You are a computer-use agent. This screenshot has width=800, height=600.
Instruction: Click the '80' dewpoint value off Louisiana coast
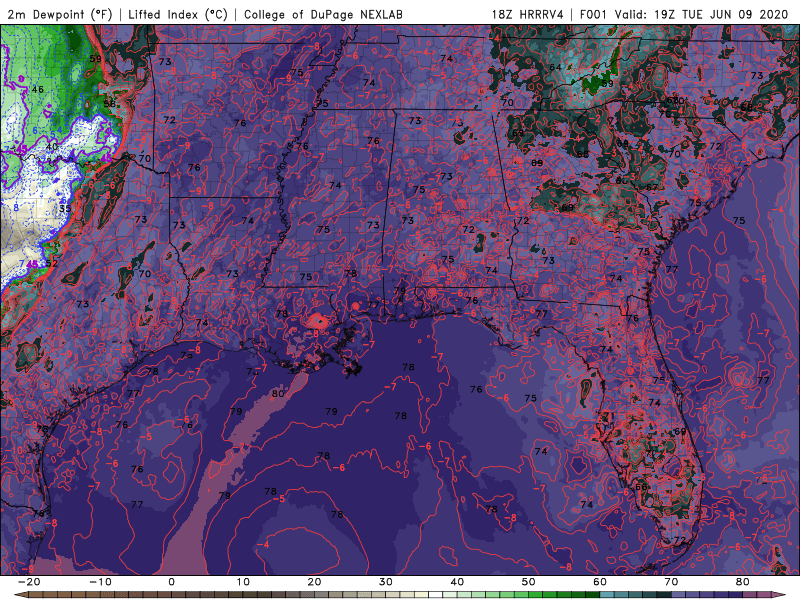(x=278, y=394)
